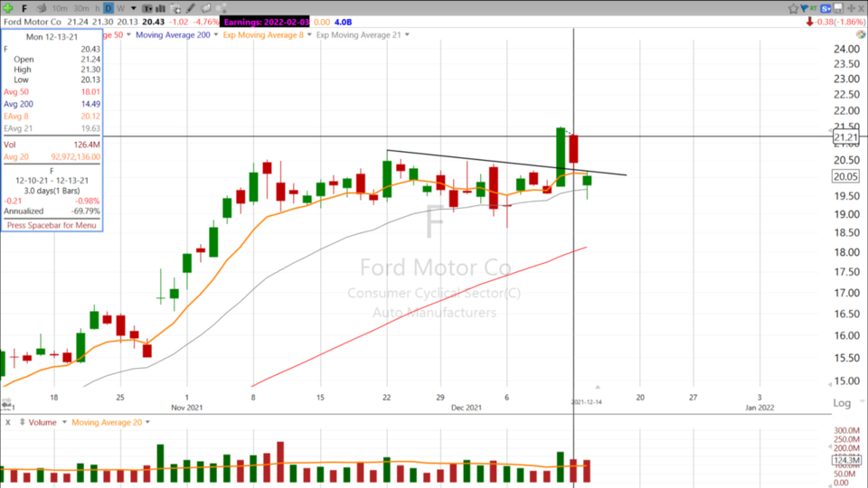Click the Ford Motor Co name in header
The image size is (868, 488).
[x=33, y=22]
